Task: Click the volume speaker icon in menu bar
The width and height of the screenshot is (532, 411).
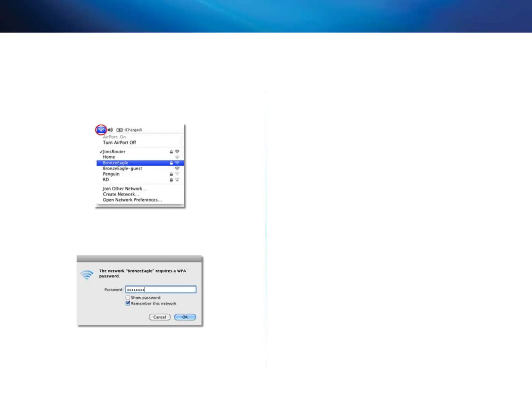Action: point(110,130)
